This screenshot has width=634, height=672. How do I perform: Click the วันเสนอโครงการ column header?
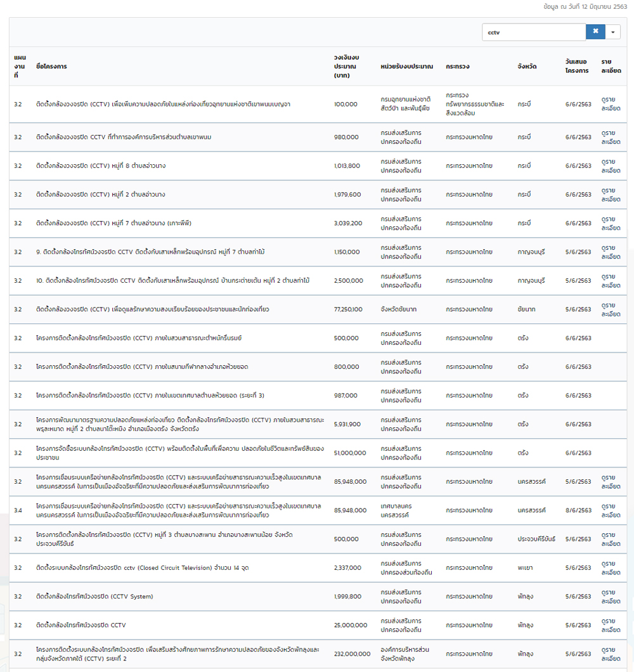click(x=577, y=67)
